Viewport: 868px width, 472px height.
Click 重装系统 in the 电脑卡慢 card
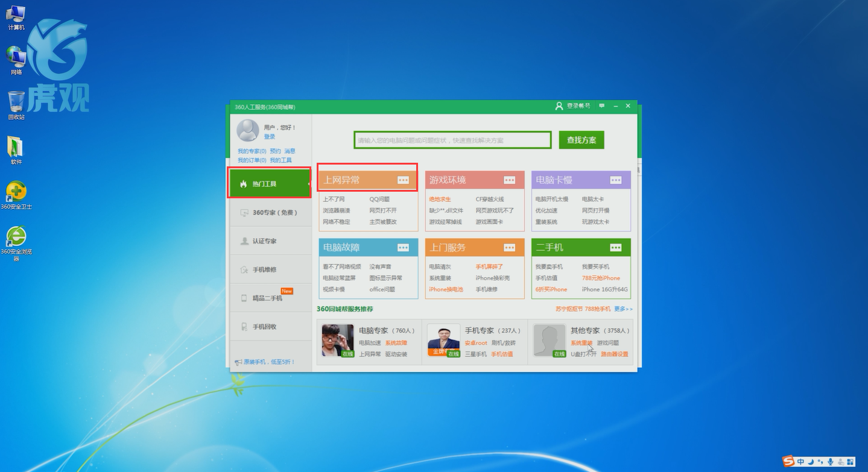(546, 222)
